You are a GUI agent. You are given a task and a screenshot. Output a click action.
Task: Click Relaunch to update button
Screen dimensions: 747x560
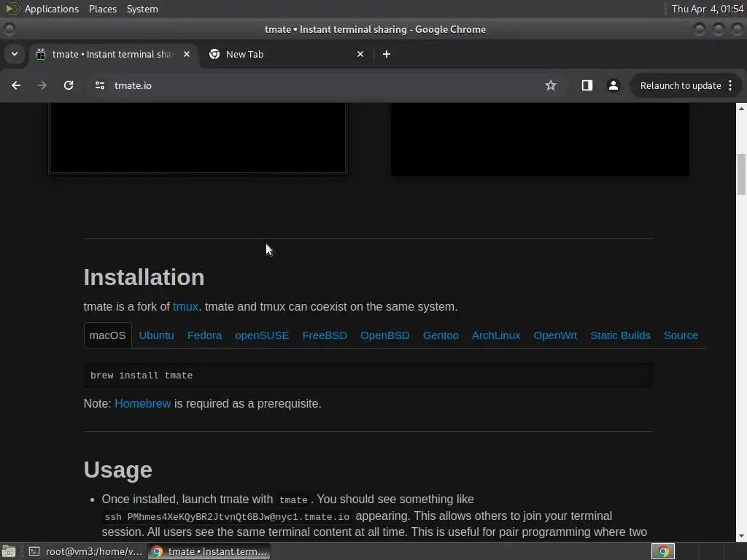tap(681, 86)
